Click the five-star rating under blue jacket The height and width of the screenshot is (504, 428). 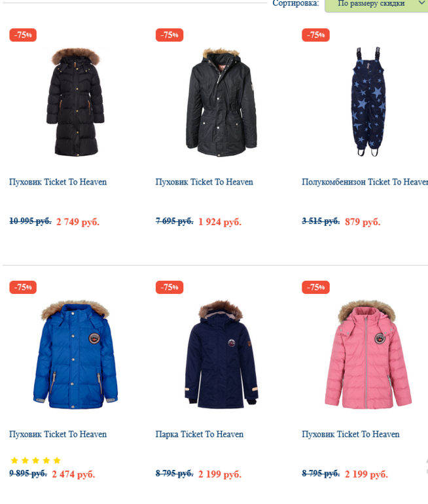click(35, 461)
